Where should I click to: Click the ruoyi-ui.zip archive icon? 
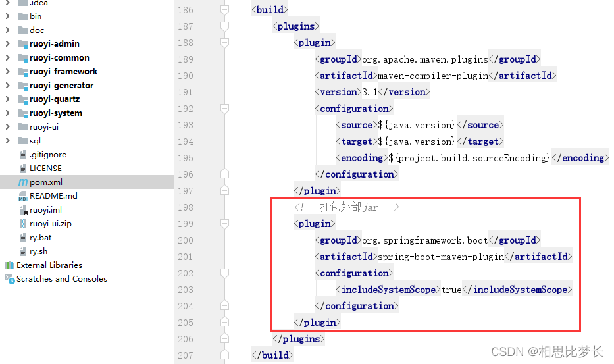(23, 224)
